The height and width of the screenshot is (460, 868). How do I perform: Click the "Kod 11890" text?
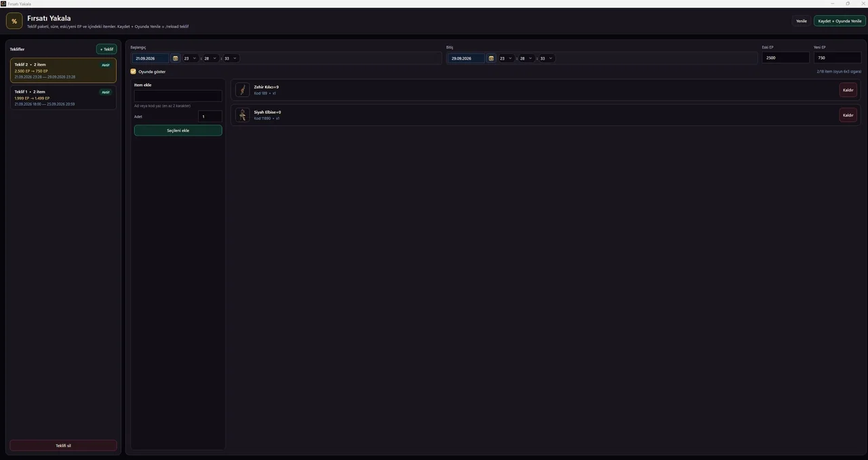pyautogui.click(x=262, y=119)
